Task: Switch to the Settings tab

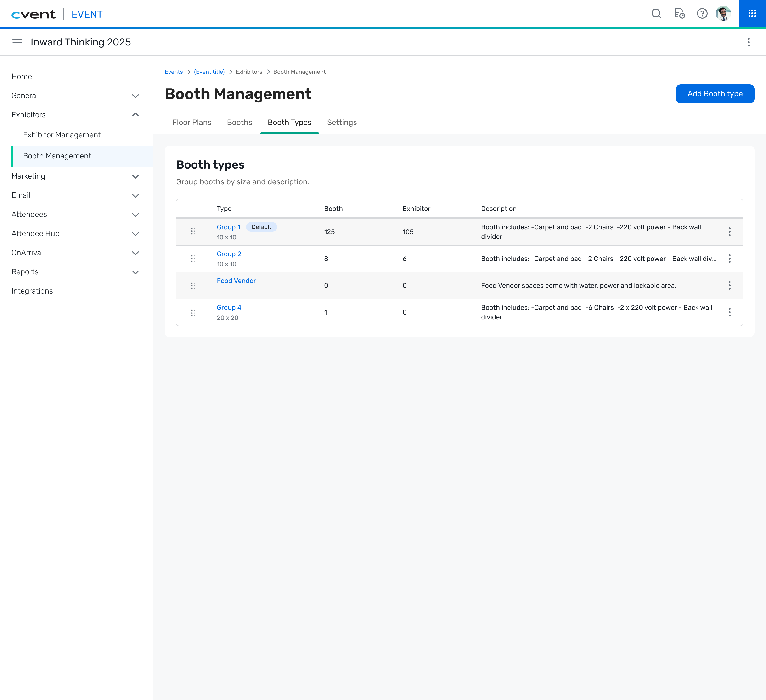Action: (342, 122)
